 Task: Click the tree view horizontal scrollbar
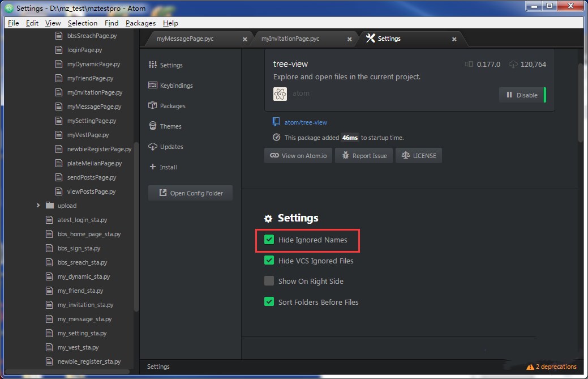pos(67,372)
